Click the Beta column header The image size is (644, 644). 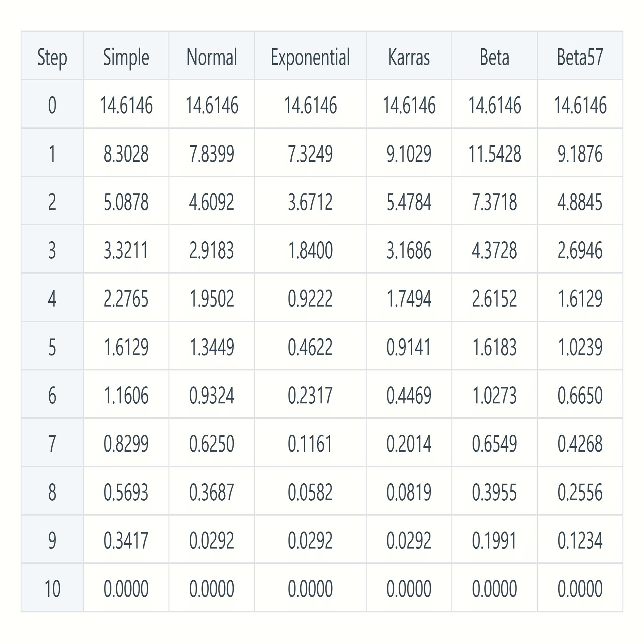(494, 57)
